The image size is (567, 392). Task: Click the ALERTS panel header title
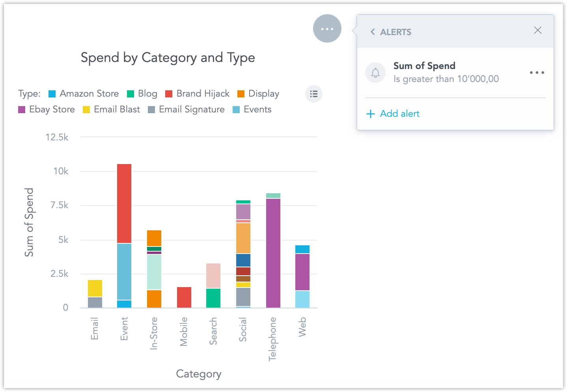(x=395, y=32)
